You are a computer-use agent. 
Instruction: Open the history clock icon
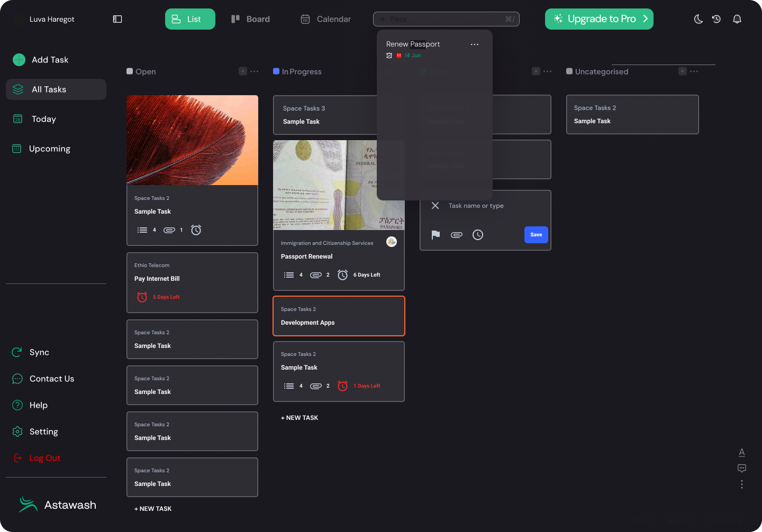(716, 19)
